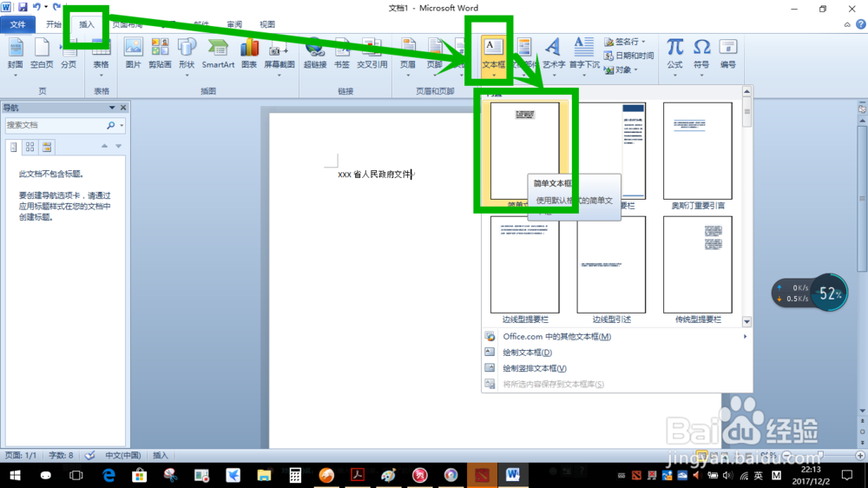Click language 中文(中国) in status bar
868x488 pixels.
123,455
